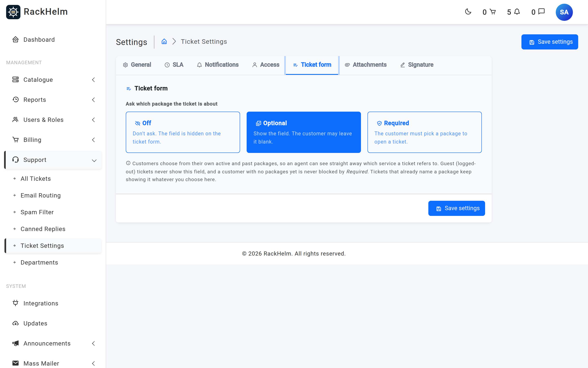This screenshot has width=588, height=368.
Task: Click the Mass Mailer envelope icon
Action: tap(16, 363)
